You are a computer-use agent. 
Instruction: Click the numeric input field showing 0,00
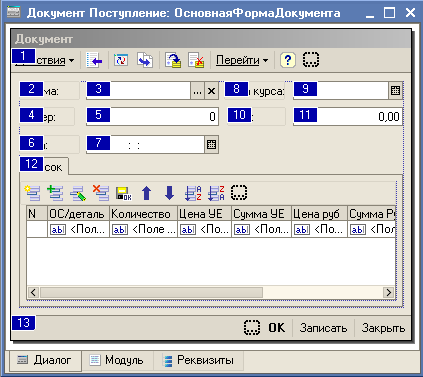click(x=348, y=117)
